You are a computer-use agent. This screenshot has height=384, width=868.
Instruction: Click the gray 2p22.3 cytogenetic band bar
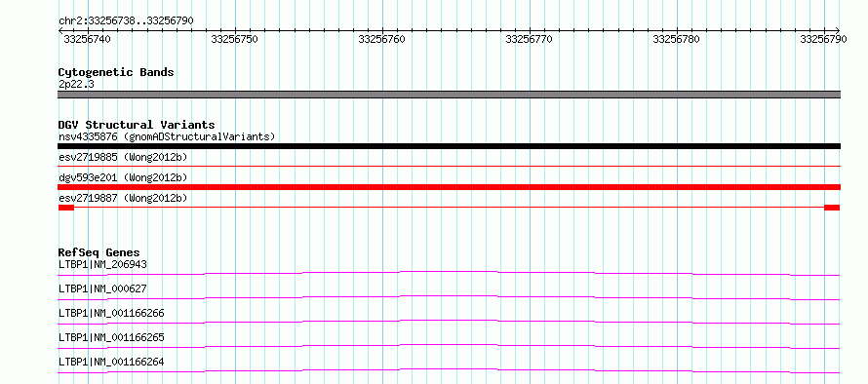(x=449, y=95)
